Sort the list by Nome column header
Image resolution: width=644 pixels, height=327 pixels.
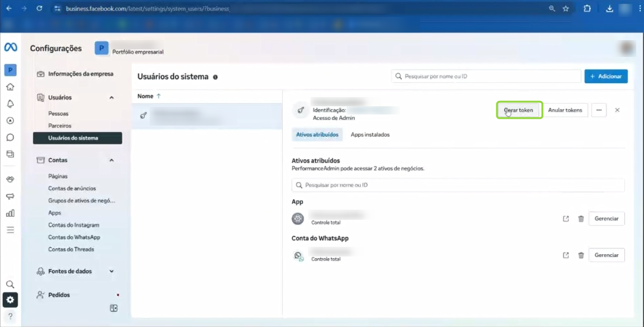click(x=145, y=96)
